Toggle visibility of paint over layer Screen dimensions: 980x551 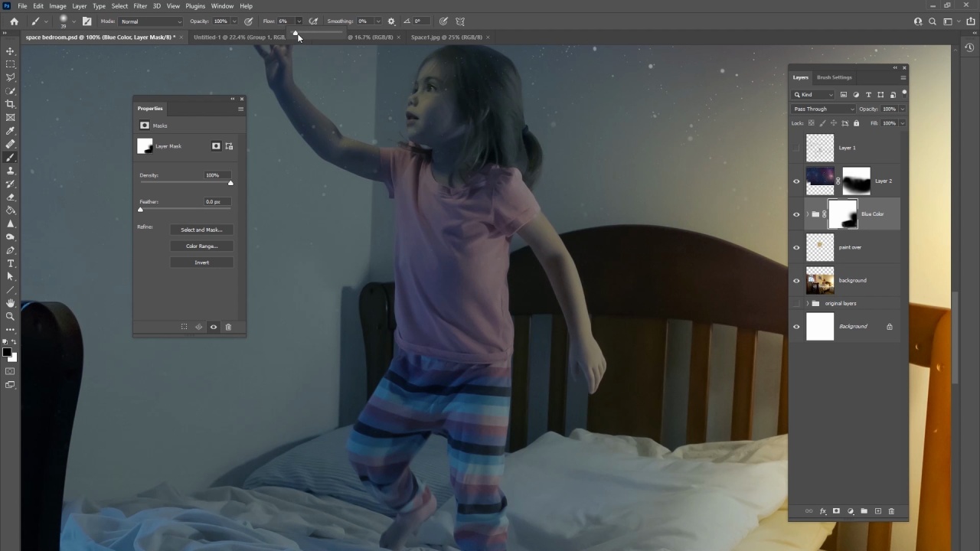click(x=796, y=247)
